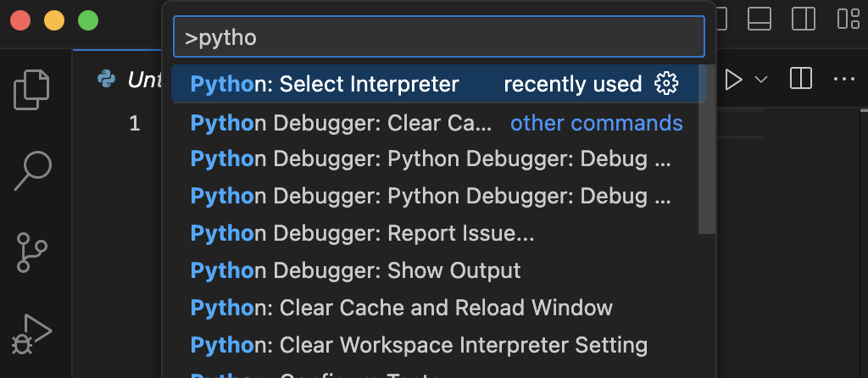868x378 pixels.
Task: Run "Python: Clear Cache and Reload Window"
Action: [401, 308]
